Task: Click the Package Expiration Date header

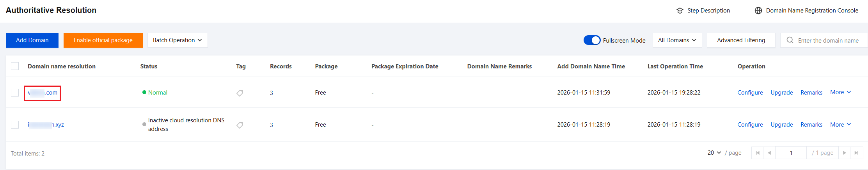Action: 405,66
